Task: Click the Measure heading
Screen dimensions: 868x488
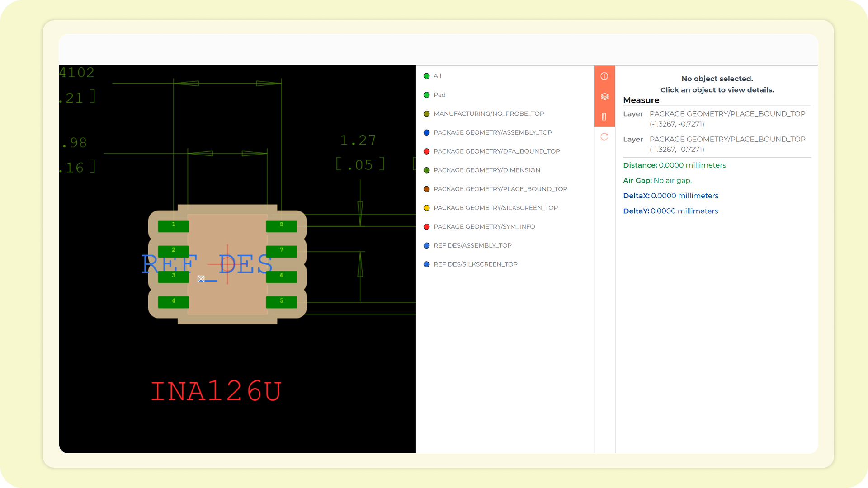Action: tap(641, 100)
